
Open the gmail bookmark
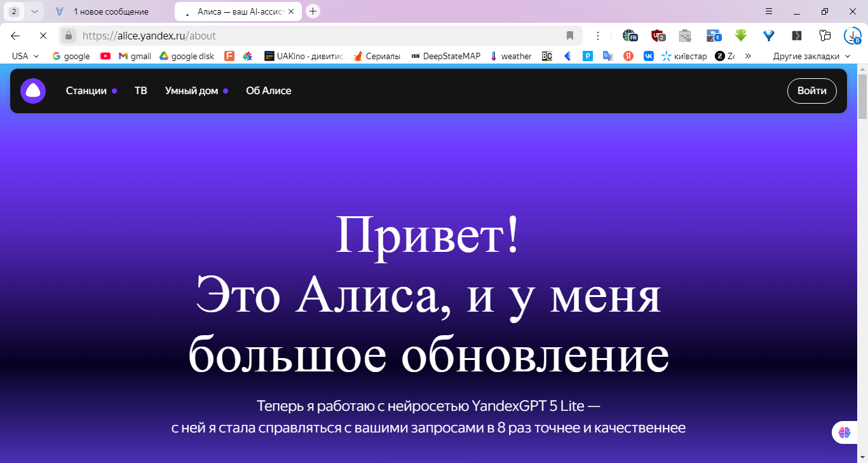pyautogui.click(x=135, y=56)
